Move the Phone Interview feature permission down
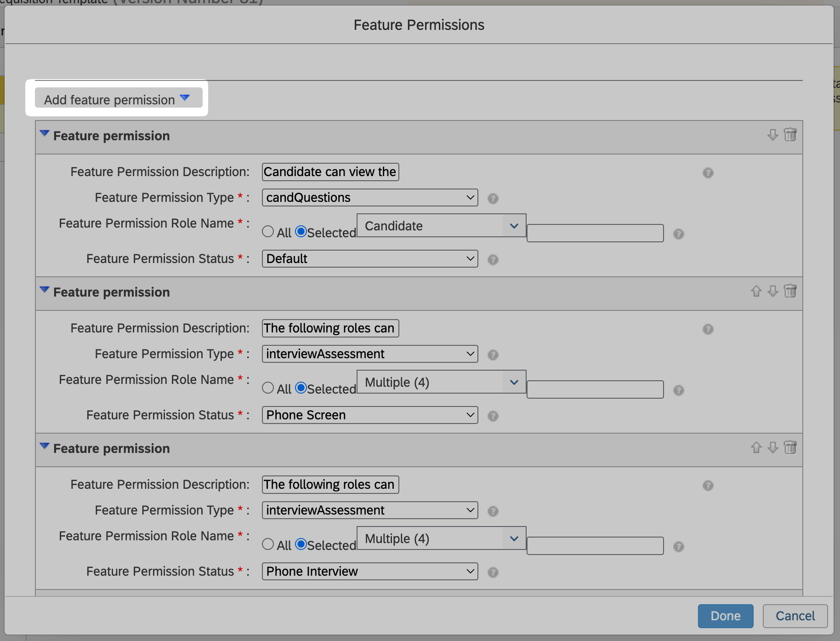This screenshot has height=641, width=840. coord(772,447)
